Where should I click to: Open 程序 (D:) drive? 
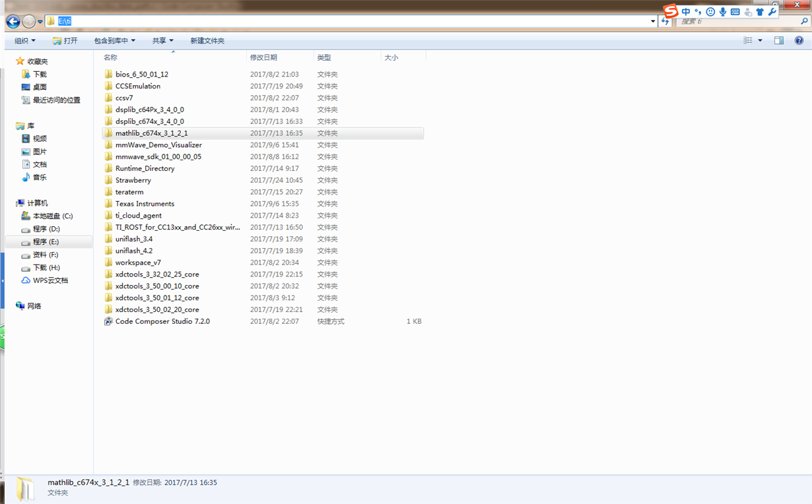coord(46,229)
